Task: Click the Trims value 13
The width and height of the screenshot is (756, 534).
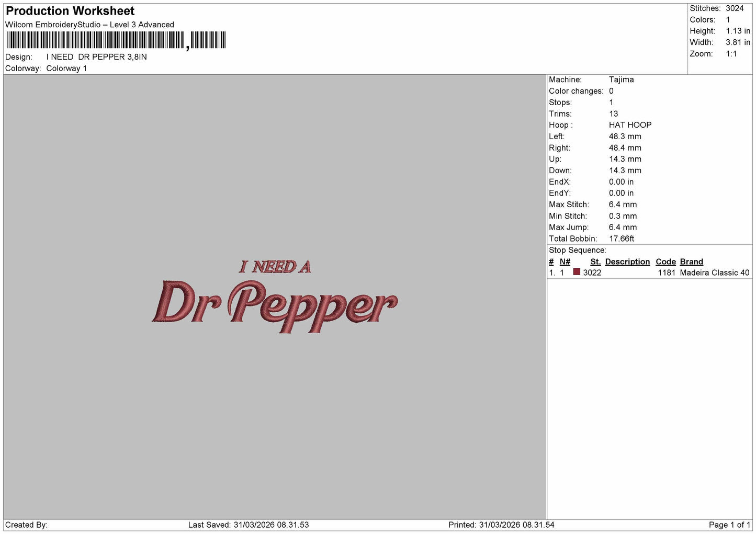Action: pyautogui.click(x=614, y=114)
